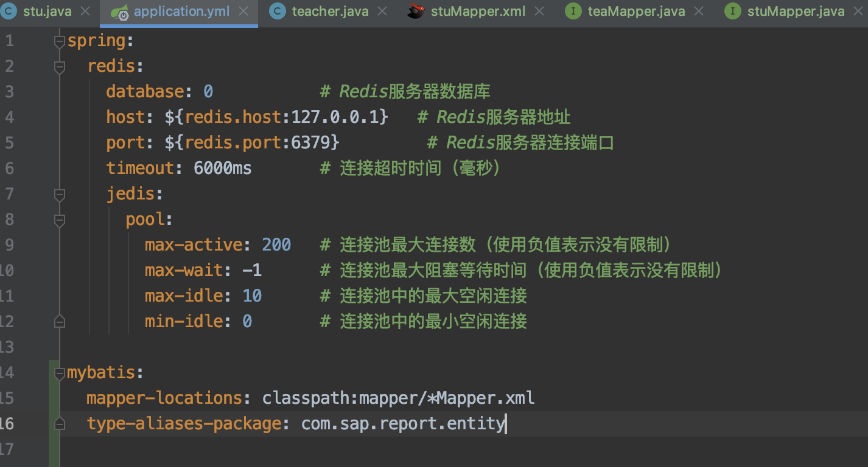Click the 'database' key

pos(145,92)
